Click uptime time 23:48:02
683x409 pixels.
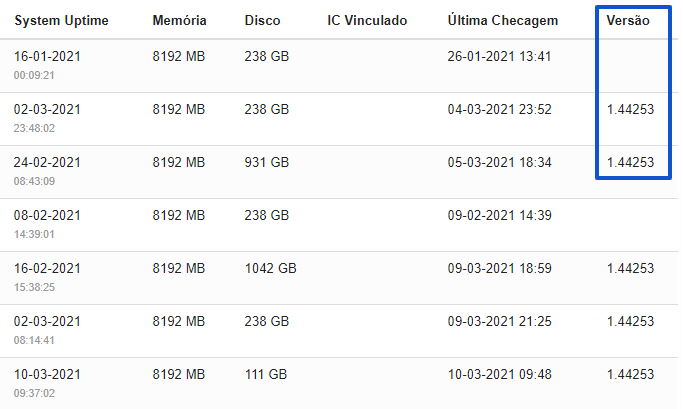pos(34,128)
